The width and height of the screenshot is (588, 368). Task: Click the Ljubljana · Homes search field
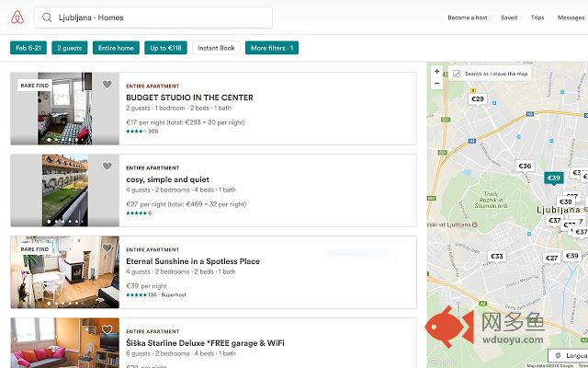coord(153,17)
